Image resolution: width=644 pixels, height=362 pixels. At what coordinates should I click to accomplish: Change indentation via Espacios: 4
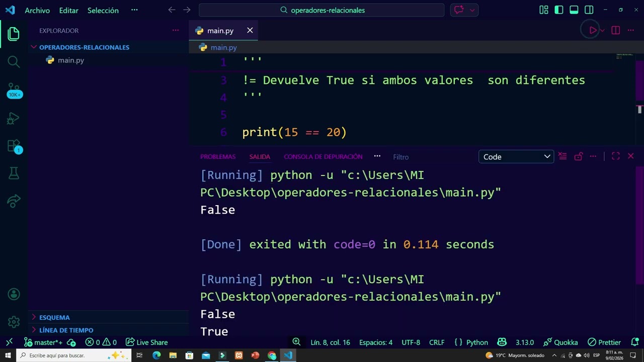[376, 342]
